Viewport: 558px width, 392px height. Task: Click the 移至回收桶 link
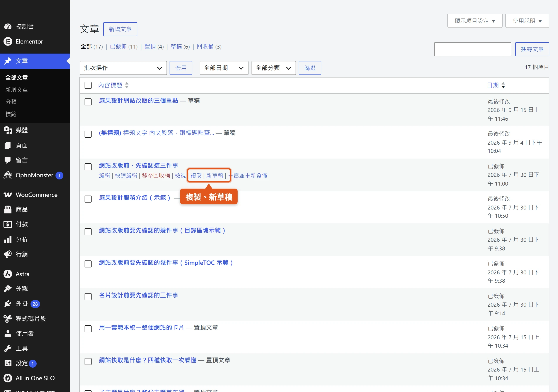coord(156,175)
